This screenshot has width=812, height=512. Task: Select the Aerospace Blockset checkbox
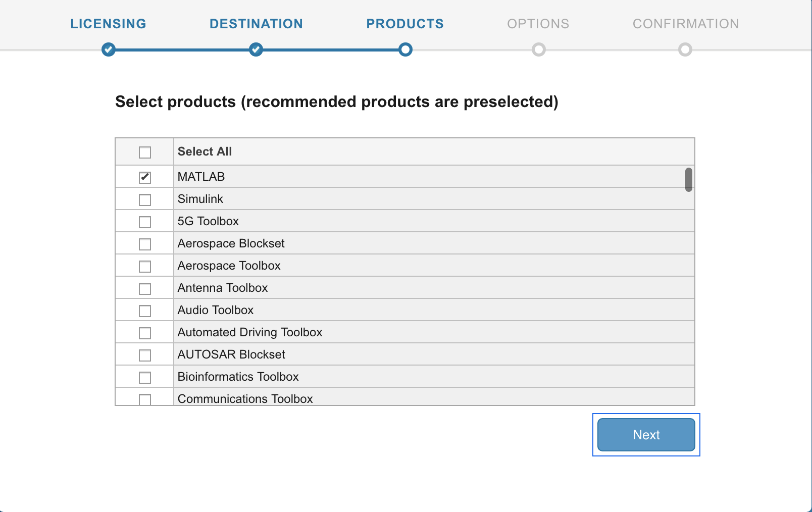coord(145,244)
